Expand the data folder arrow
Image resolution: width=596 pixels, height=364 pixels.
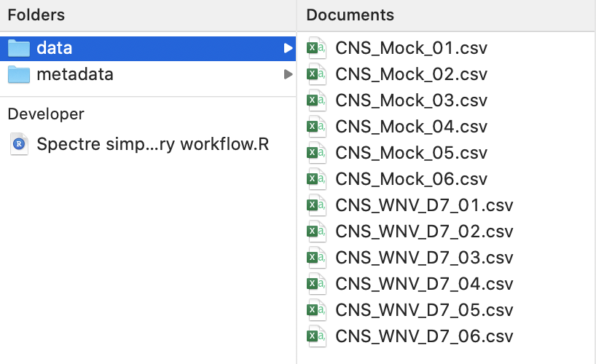(x=288, y=48)
